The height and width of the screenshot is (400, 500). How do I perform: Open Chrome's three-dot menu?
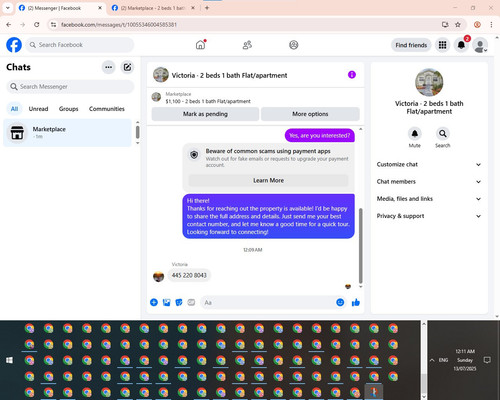491,24
